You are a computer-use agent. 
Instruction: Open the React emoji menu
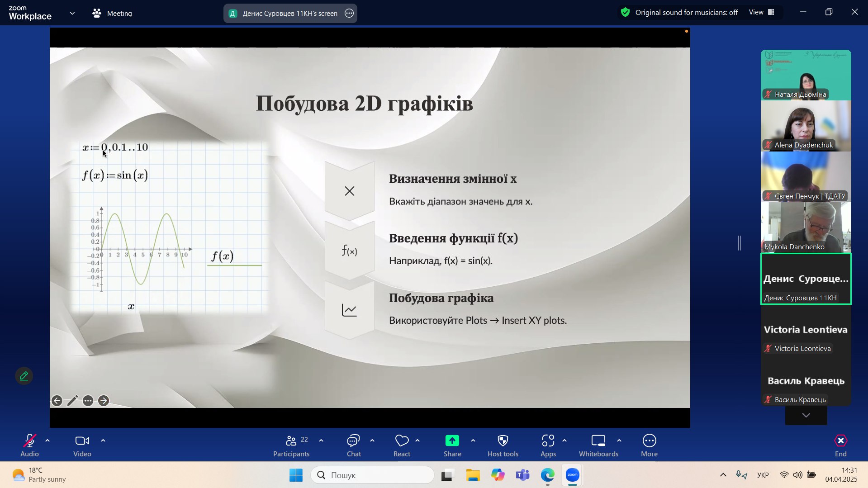[x=402, y=445]
